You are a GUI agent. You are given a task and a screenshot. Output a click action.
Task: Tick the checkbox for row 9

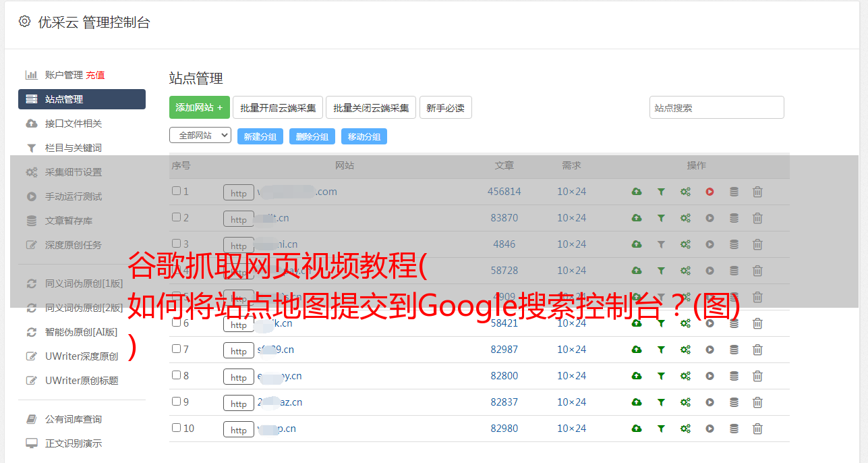[x=176, y=402]
